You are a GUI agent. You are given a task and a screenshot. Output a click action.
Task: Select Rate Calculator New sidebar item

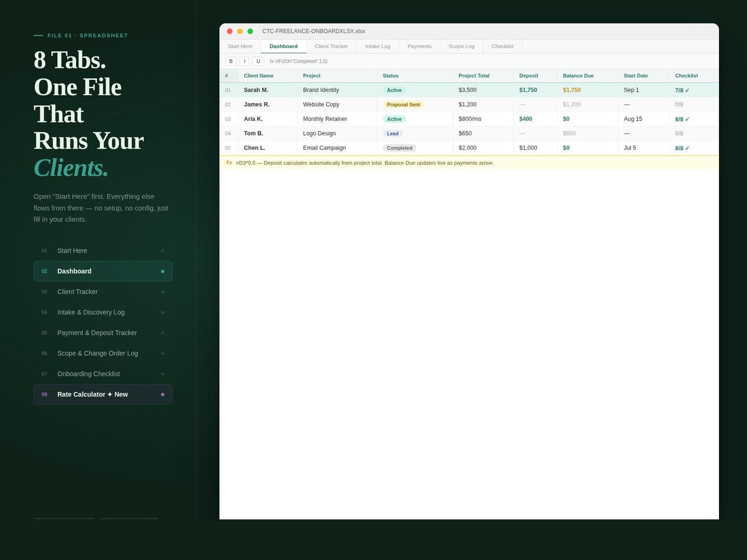coord(103,394)
